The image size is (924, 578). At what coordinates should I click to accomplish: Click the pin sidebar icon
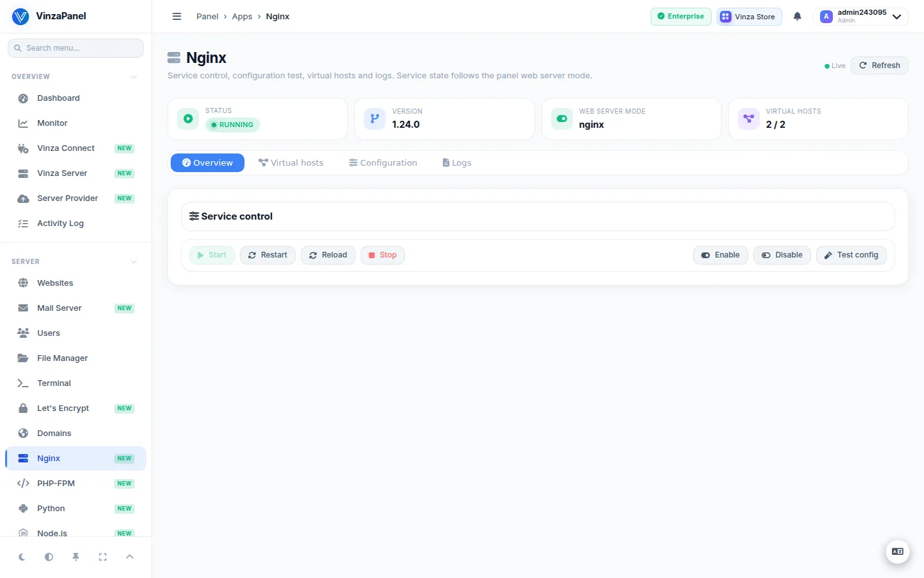pyautogui.click(x=76, y=557)
